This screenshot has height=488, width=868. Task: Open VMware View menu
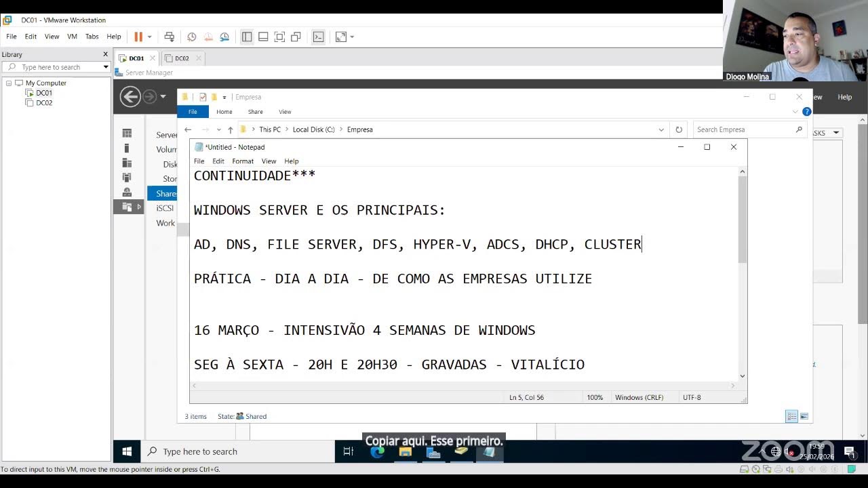52,37
